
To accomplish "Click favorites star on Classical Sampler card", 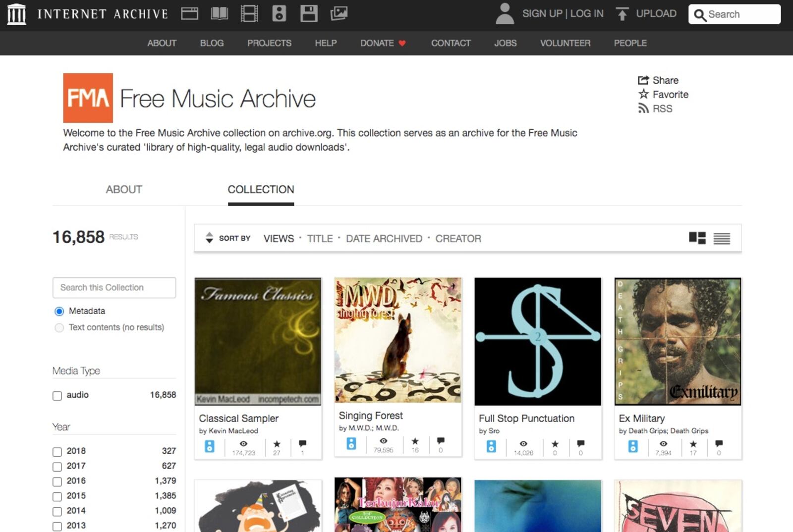I will coord(277,443).
